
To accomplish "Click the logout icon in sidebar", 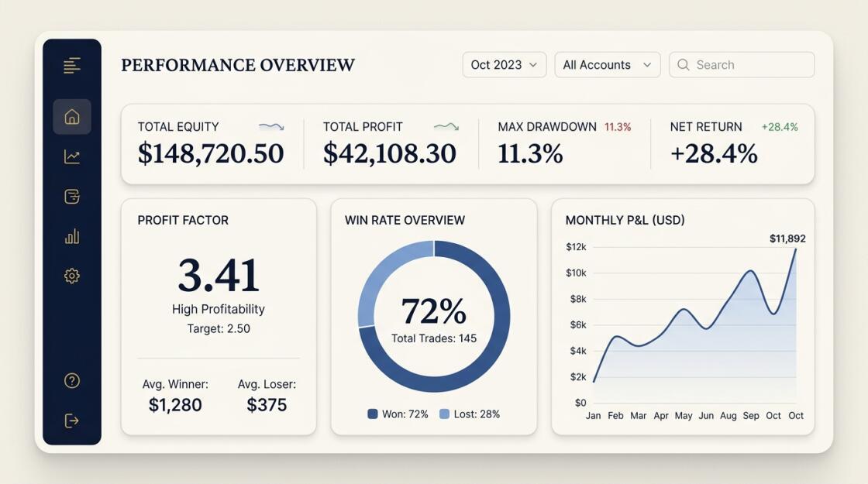I will (x=72, y=421).
